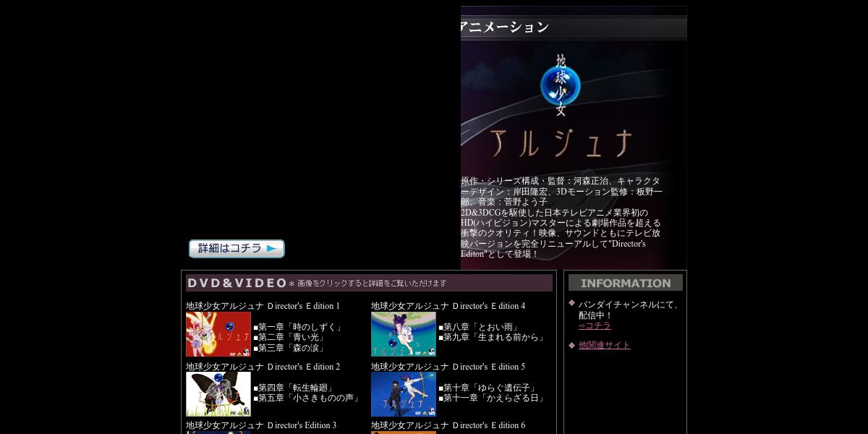The height and width of the screenshot is (434, 868).
Task: Select title 地球少女アルジュナ Director's Edition 1
Action: (263, 306)
